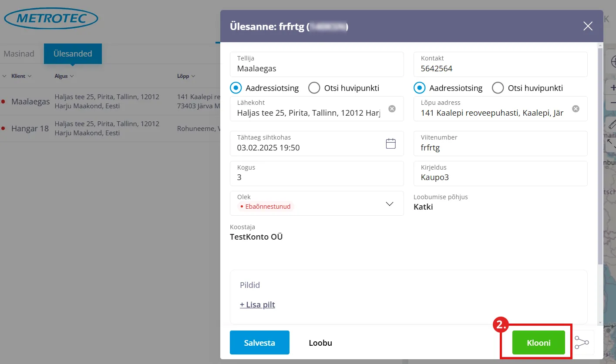This screenshot has width=616, height=364.
Task: Edit the Kirjeldus description field
Action: tap(501, 174)
